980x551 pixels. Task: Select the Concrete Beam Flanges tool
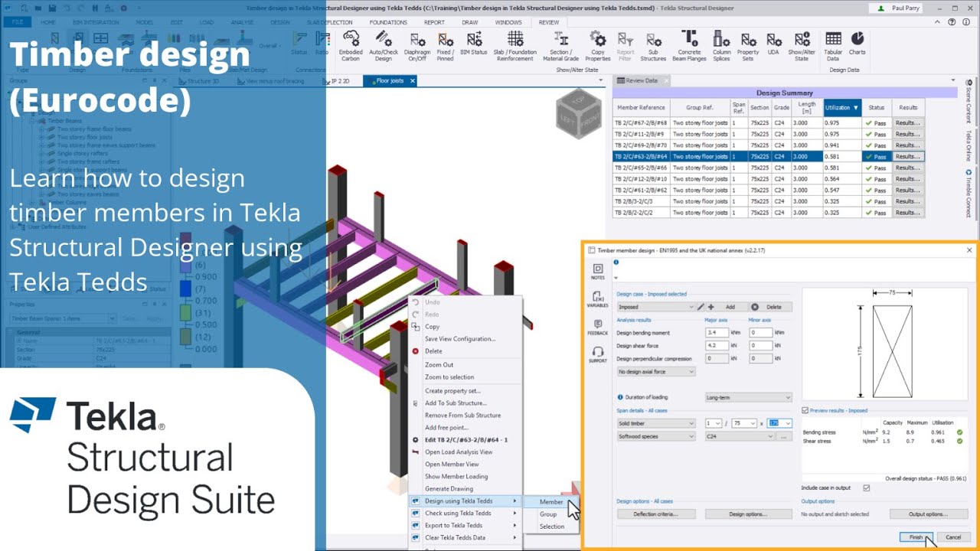[x=689, y=46]
